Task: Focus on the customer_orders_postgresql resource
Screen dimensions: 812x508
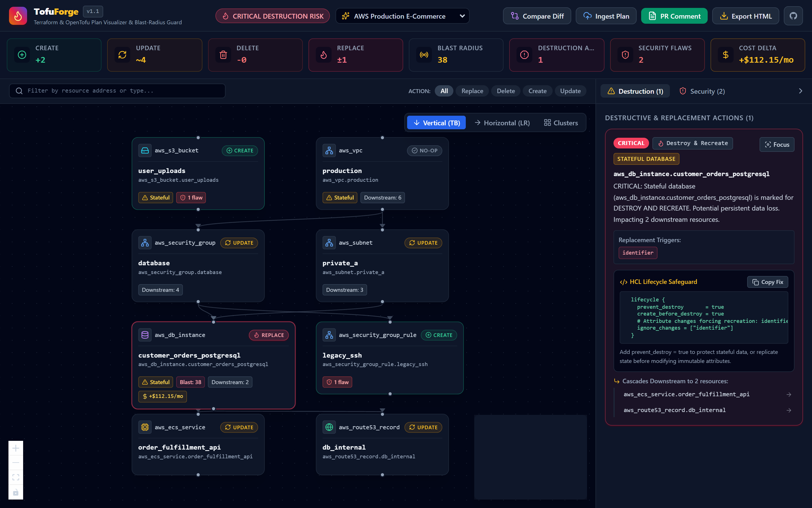Action: pos(777,144)
